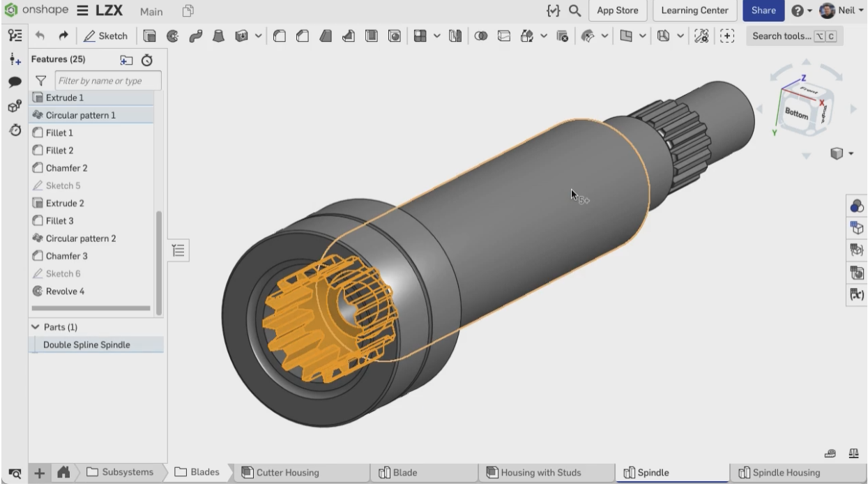Click the Undo arrow
The height and width of the screenshot is (486, 868).
point(40,36)
